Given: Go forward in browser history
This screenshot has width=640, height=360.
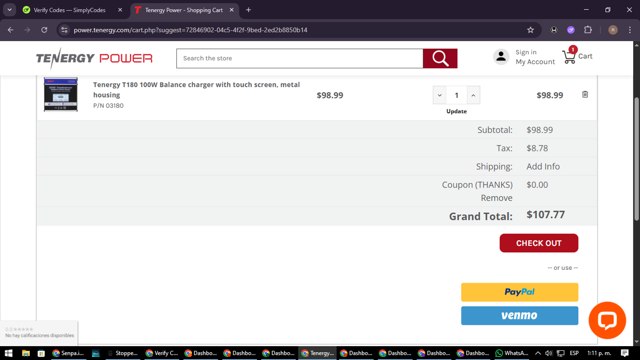Looking at the screenshot, I should point(27,30).
